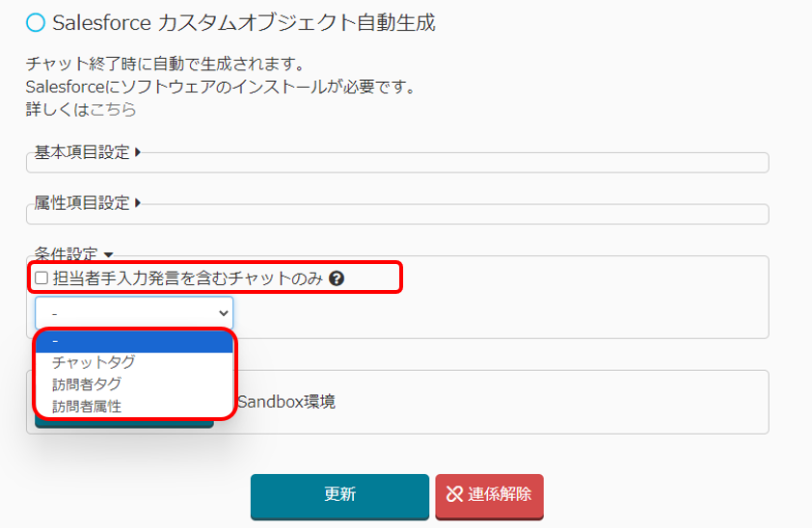Collapse the 条件設定 section label
812x528 pixels.
tap(67, 255)
